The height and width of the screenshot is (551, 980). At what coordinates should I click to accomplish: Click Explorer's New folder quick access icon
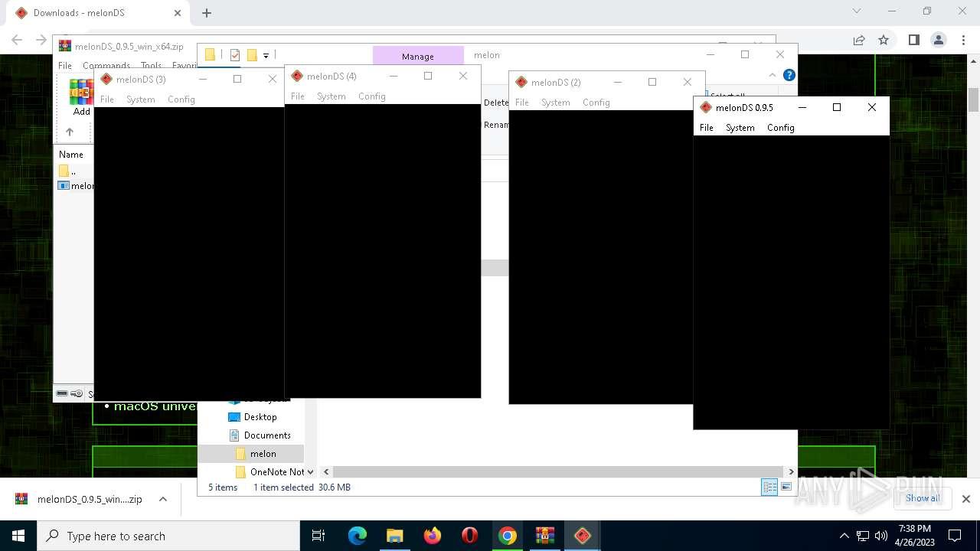251,55
